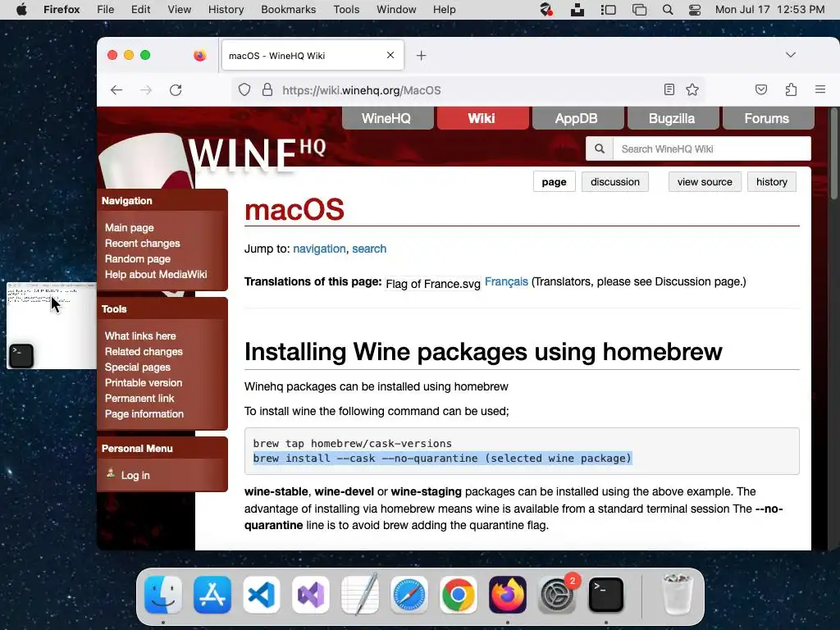
Task: Go back with the Firefox back arrow
Action: [x=116, y=90]
